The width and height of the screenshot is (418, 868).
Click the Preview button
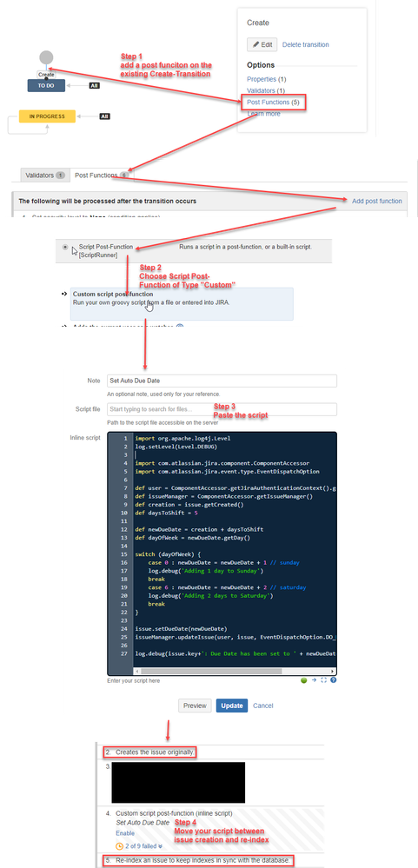(195, 706)
